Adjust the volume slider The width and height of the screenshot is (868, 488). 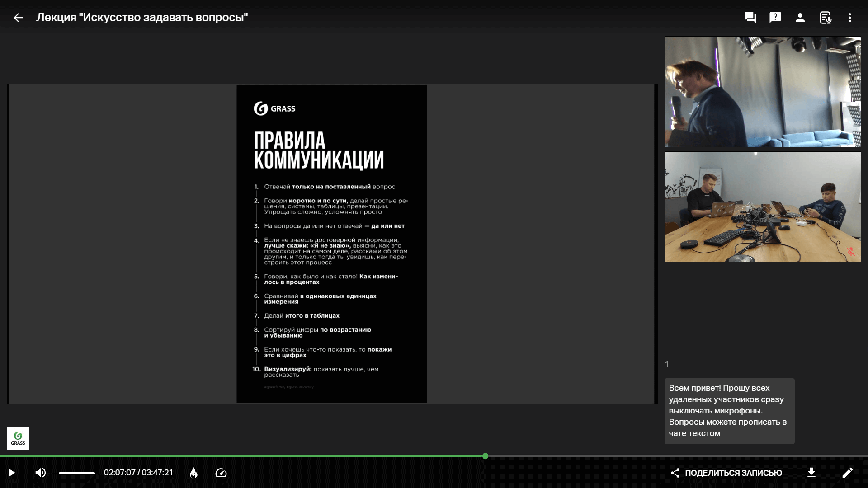(76, 473)
